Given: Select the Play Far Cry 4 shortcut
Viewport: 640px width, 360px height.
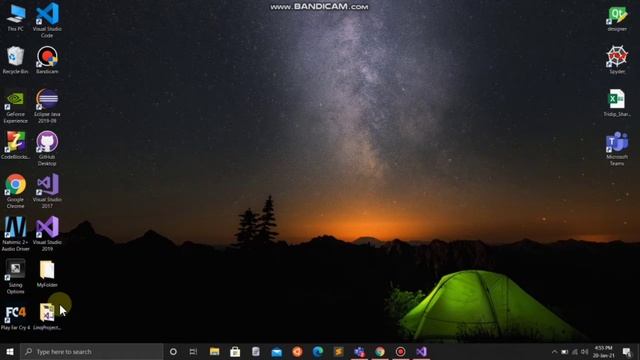Looking at the screenshot, I should pos(16,317).
